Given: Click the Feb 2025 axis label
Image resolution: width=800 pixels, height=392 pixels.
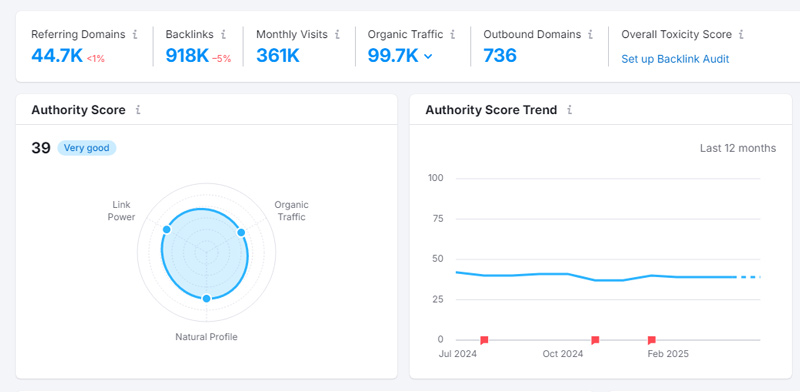Looking at the screenshot, I should (668, 354).
